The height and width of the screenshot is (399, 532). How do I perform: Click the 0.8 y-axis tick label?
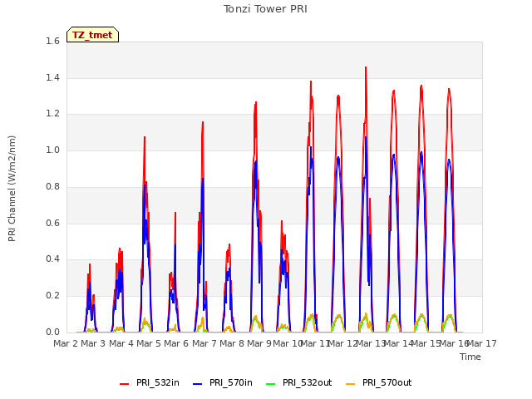pyautogui.click(x=52, y=186)
